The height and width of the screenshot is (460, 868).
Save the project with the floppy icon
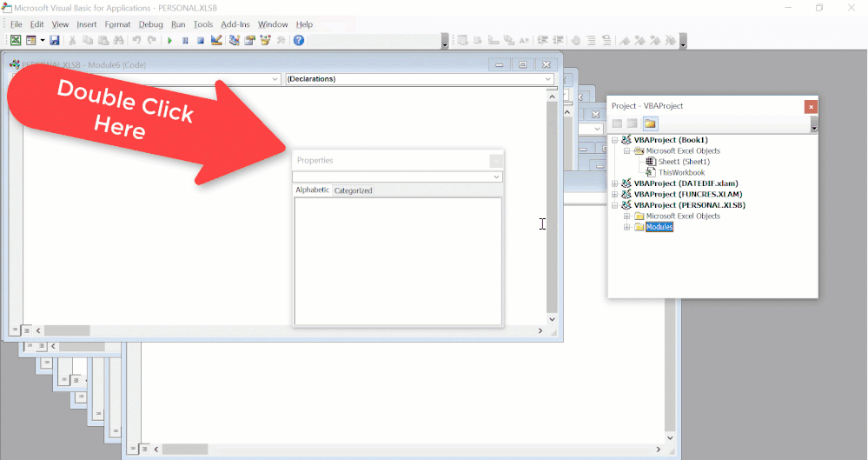point(54,41)
